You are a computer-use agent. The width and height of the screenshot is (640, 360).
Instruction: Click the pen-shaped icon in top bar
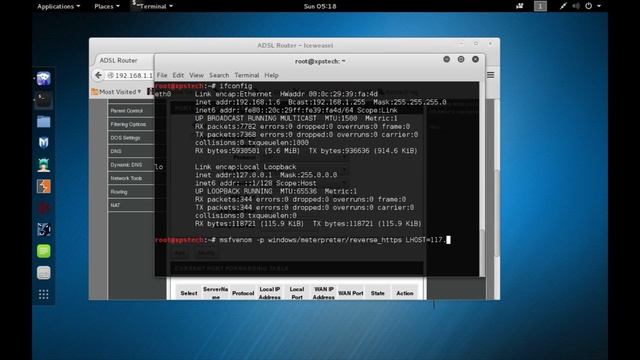click(563, 6)
